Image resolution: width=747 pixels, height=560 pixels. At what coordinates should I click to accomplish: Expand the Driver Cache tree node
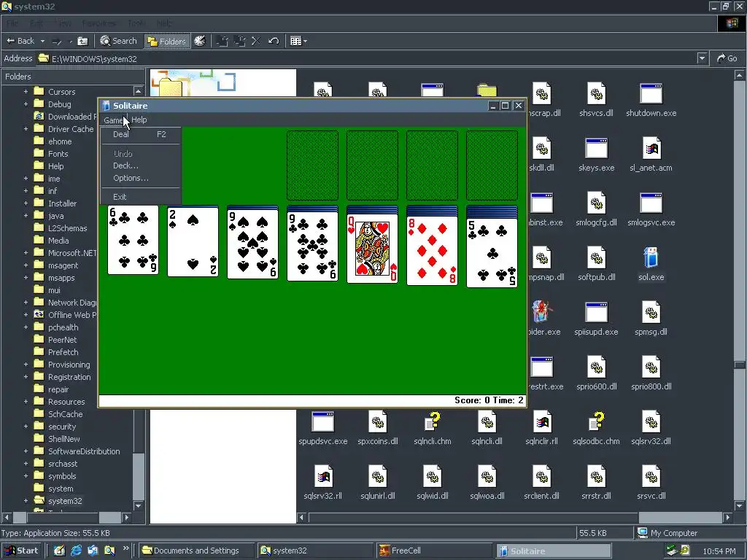26,128
